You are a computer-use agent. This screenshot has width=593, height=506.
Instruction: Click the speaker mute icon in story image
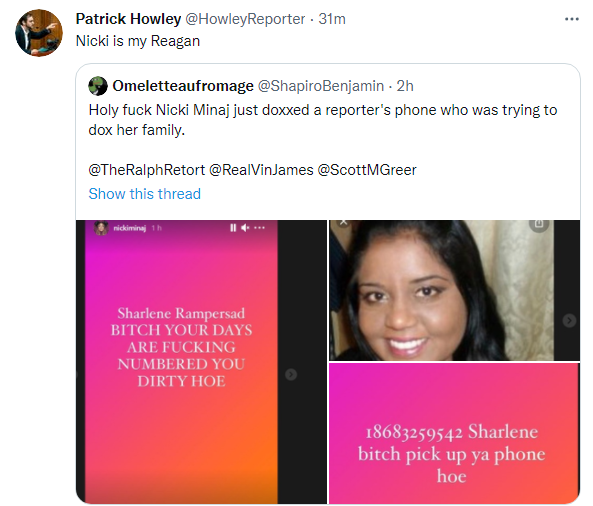(x=245, y=228)
